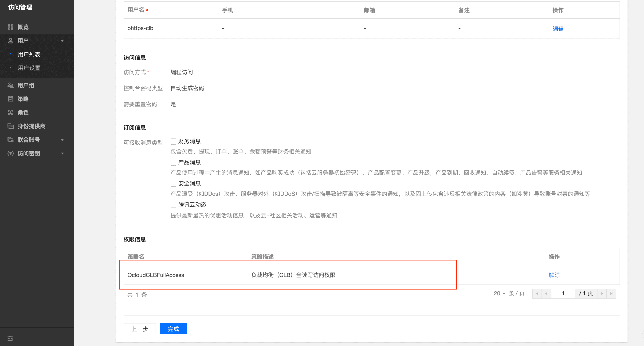Open the 20 条/页 page size dropdown
The image size is (644, 346).
(x=499, y=294)
